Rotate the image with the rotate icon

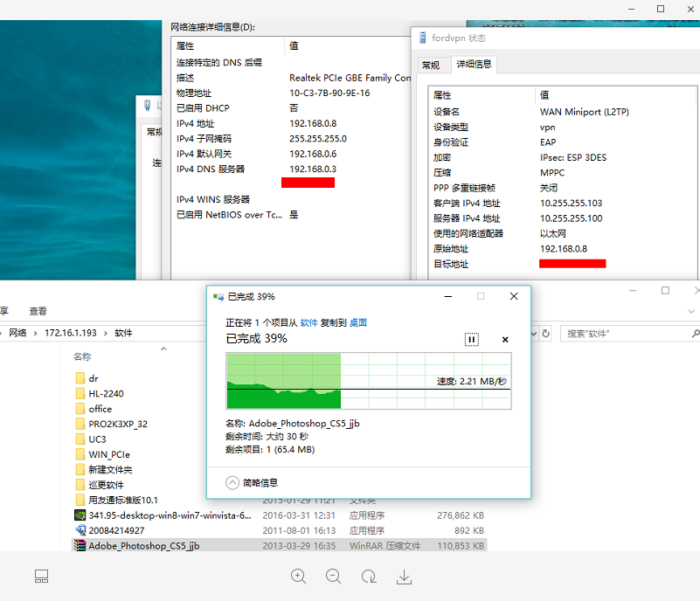point(369,577)
